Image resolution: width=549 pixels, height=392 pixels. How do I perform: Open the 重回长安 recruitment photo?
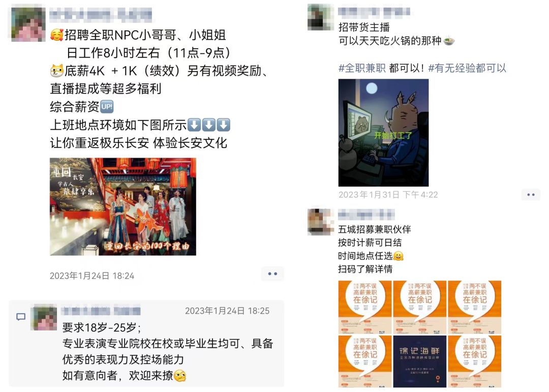tap(123, 207)
